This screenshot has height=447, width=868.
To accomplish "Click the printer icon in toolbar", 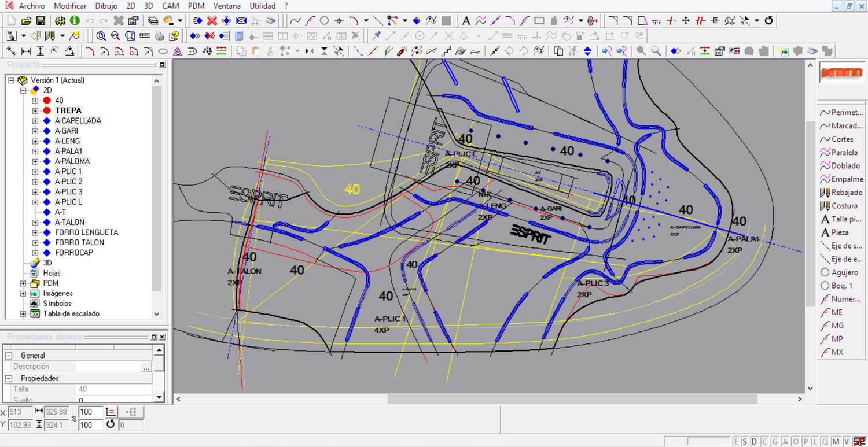I will click(x=160, y=36).
